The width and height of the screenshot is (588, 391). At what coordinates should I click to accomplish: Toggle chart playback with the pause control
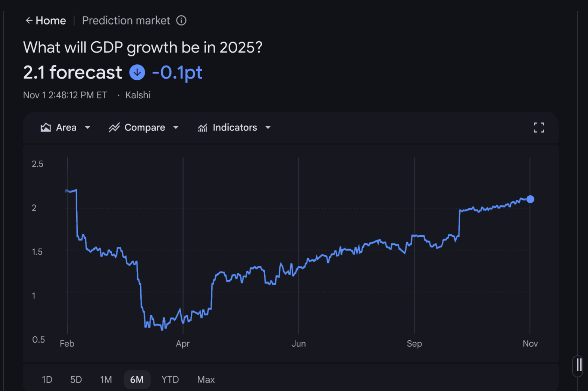click(x=579, y=365)
